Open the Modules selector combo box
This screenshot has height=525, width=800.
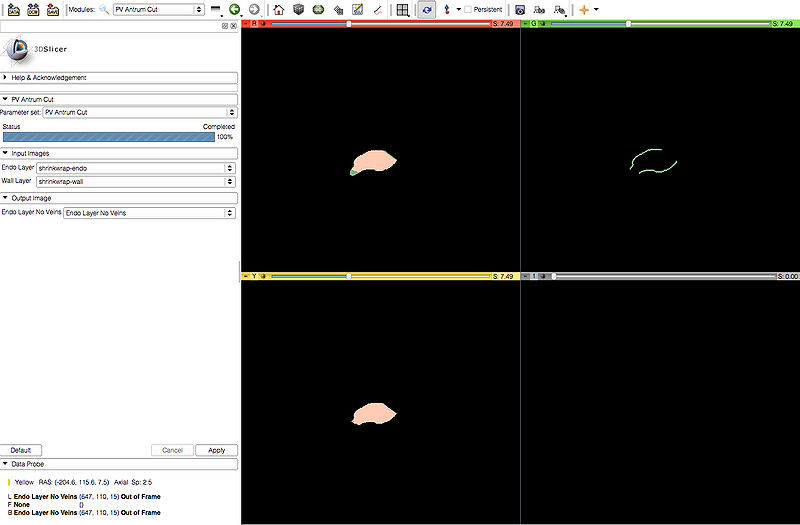(158, 9)
